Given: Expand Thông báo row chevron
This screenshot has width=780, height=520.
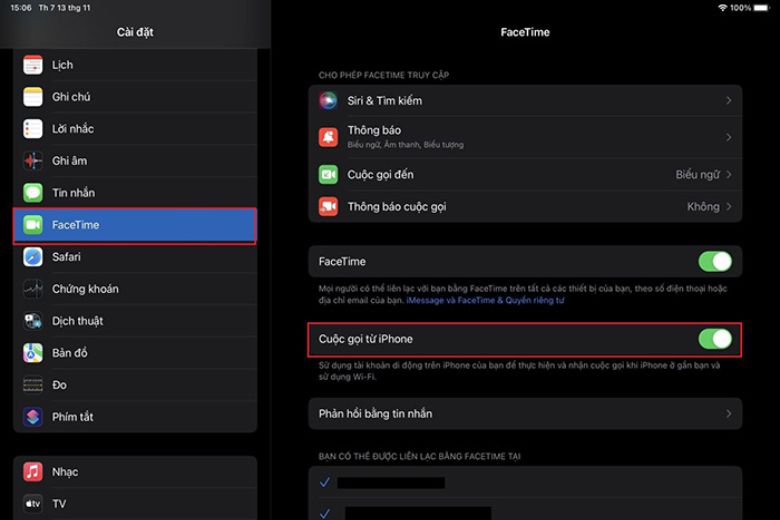Looking at the screenshot, I should click(728, 137).
